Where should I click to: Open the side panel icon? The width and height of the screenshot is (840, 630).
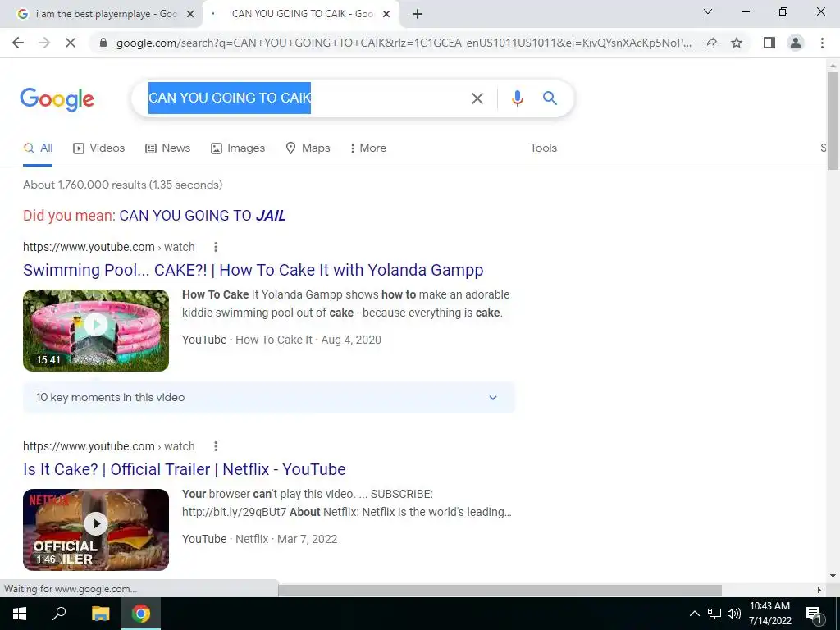(769, 43)
